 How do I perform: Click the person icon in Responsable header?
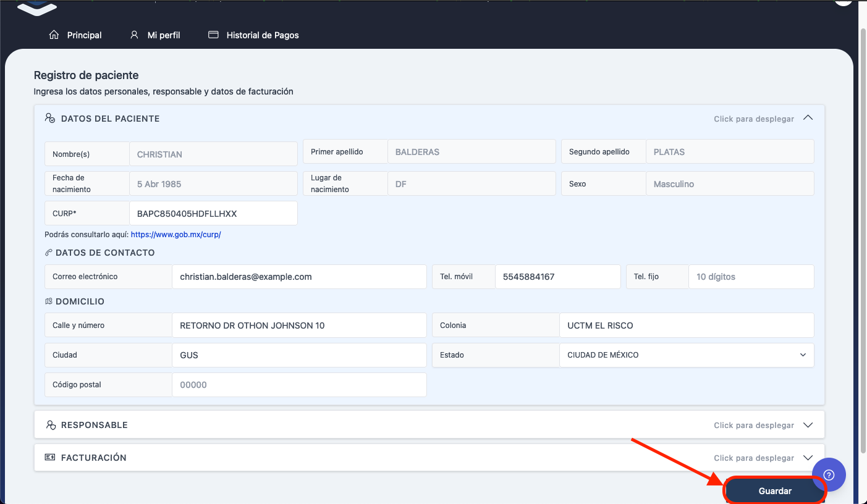pyautogui.click(x=51, y=425)
